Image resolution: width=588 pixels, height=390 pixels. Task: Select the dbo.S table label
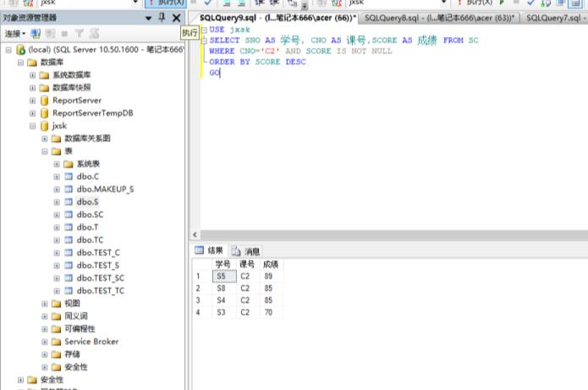click(x=87, y=201)
